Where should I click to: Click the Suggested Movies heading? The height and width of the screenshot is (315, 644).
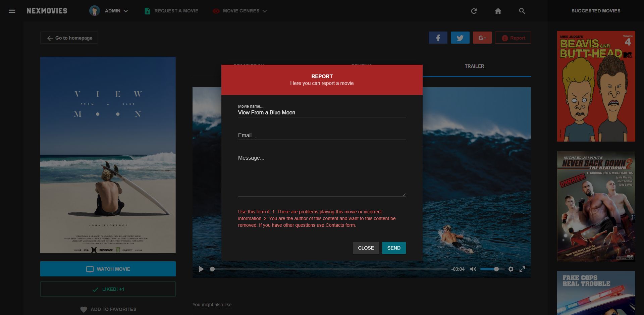pos(596,11)
